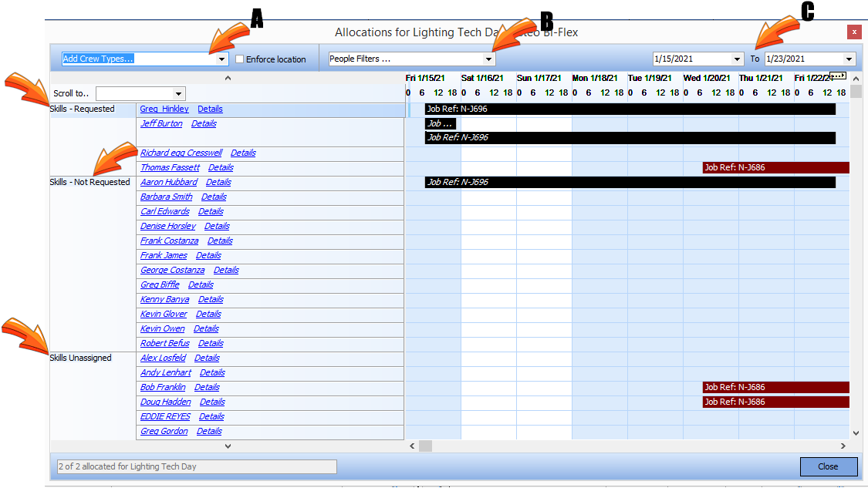Screen dimensions: 868x488
Task: Open the start date 1/15/2021 picker
Action: pos(738,59)
